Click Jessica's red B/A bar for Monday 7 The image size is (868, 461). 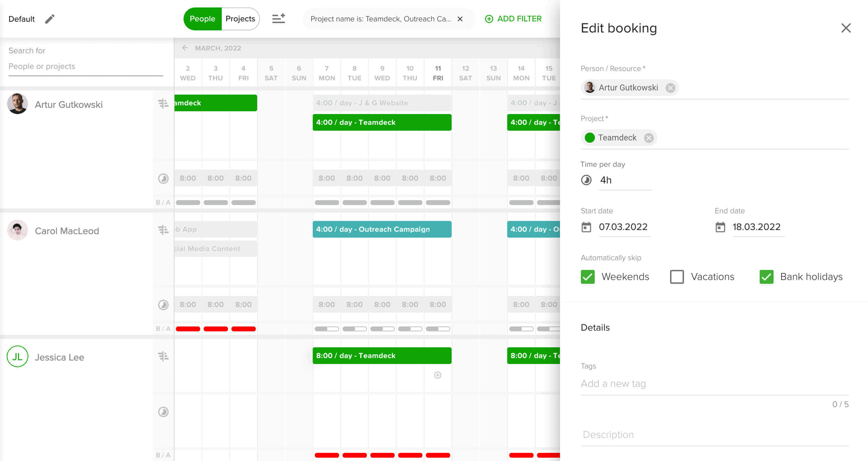pyautogui.click(x=327, y=455)
